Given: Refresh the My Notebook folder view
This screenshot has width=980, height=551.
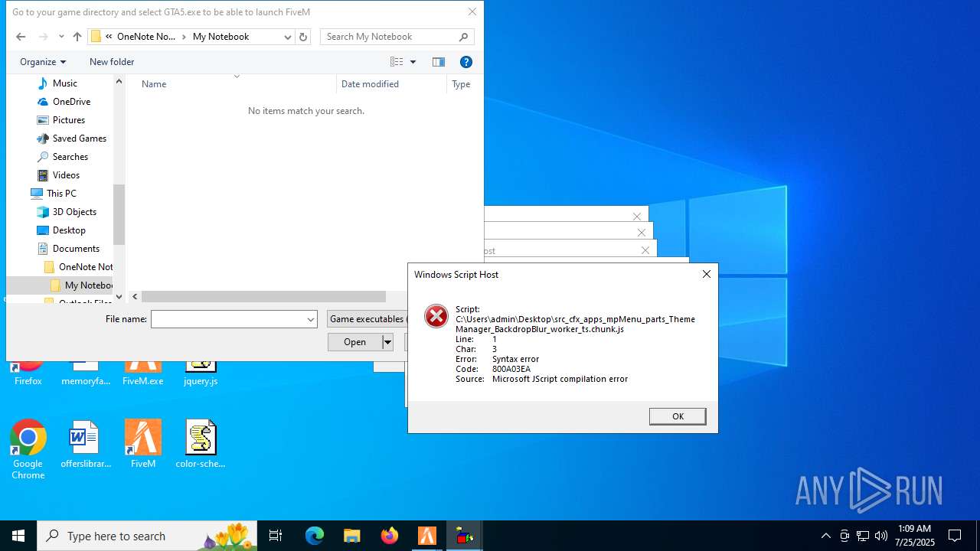Looking at the screenshot, I should coord(303,37).
